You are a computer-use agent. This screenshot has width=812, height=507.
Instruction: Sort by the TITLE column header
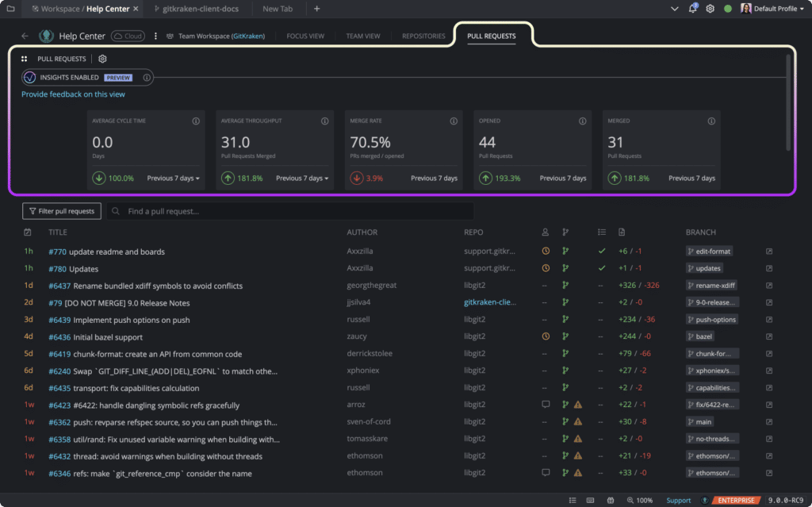point(57,232)
